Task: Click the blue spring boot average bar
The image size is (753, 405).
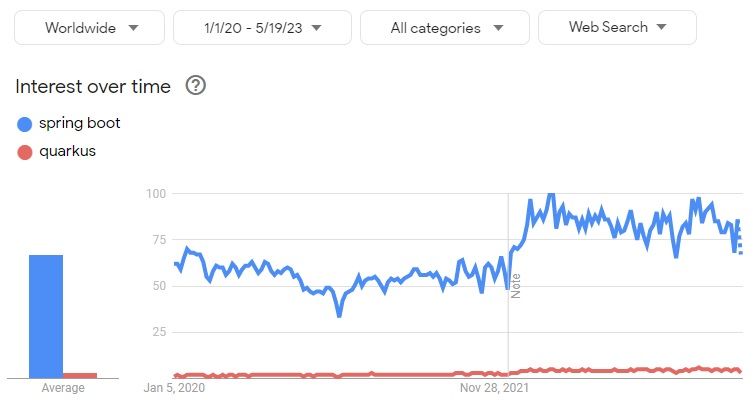Action: click(x=46, y=317)
